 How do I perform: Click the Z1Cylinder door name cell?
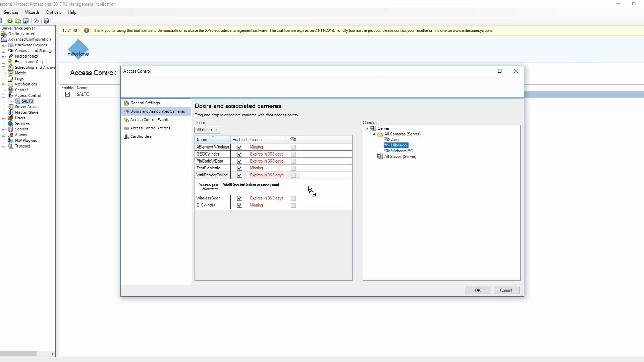pos(213,205)
